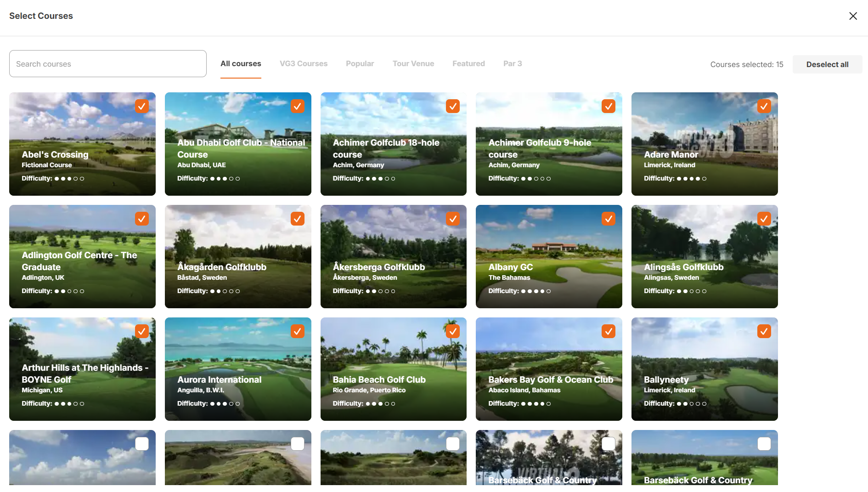Untick the Albany GC course checkbox
Image resolution: width=868 pixels, height=492 pixels.
pyautogui.click(x=609, y=219)
